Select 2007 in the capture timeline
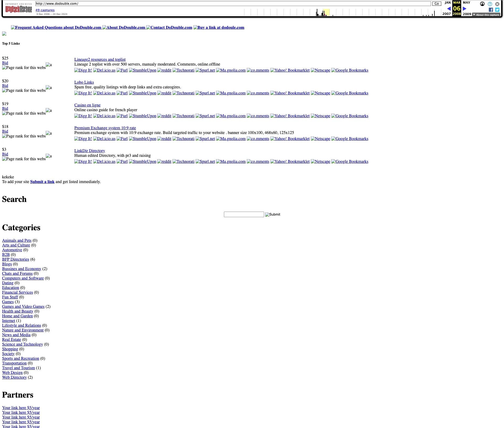 446,14
